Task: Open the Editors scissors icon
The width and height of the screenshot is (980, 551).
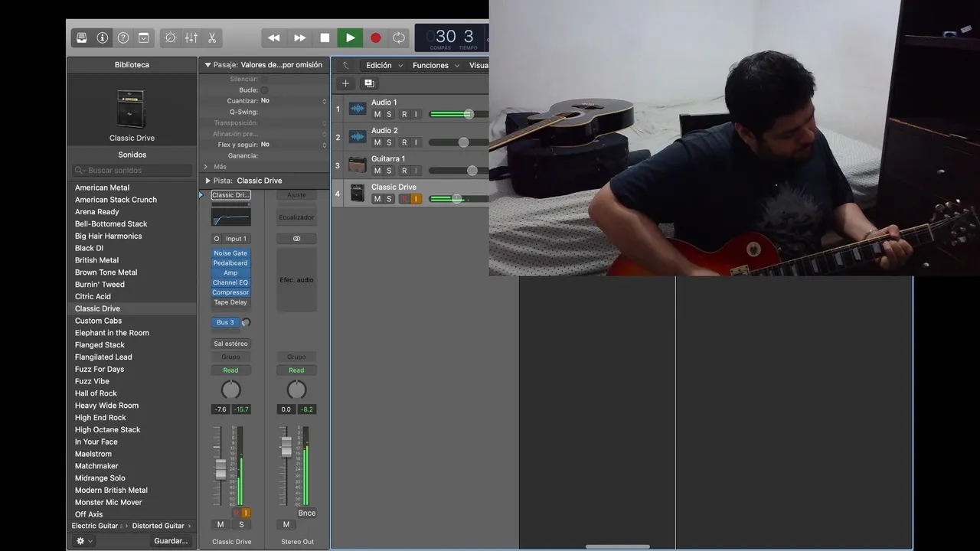Action: [211, 37]
